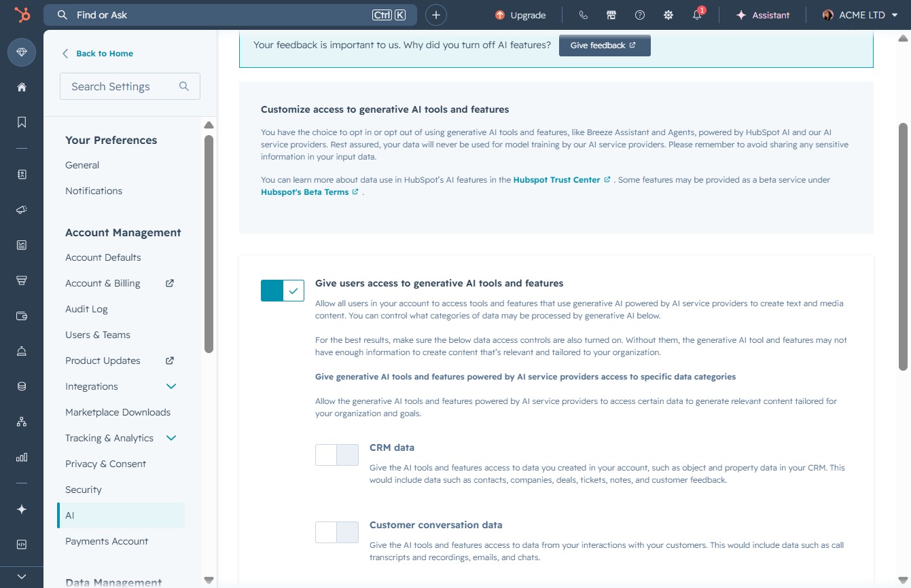Open the Commerce wallet icon
911x588 pixels.
coord(22,316)
